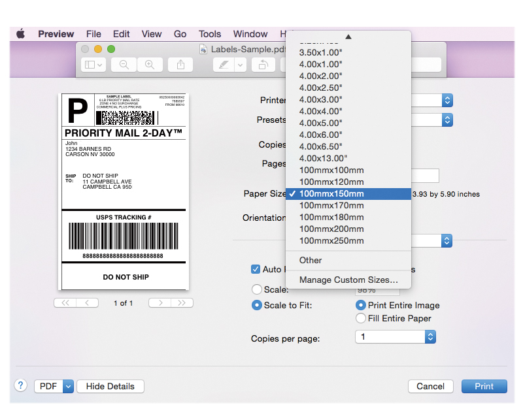Go to previous preview page
523x420 pixels.
click(88, 302)
